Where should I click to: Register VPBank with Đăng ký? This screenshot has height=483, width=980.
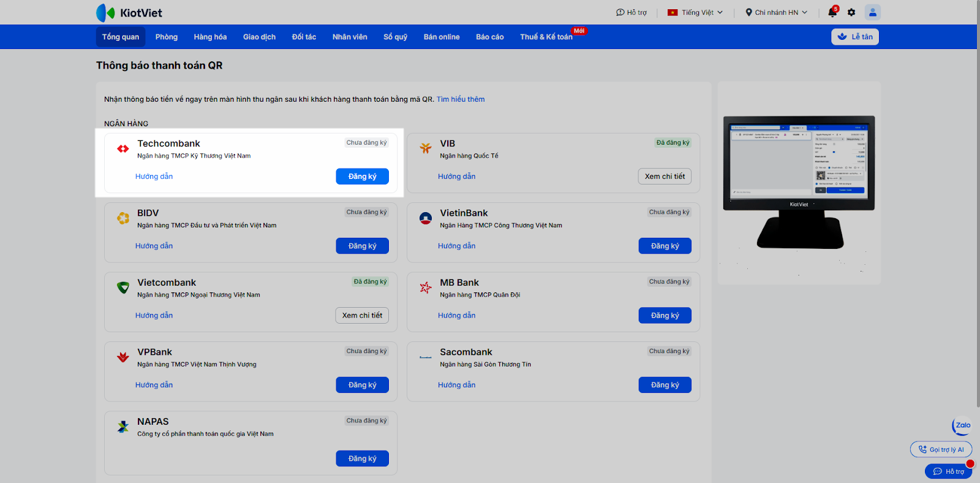[x=363, y=385]
